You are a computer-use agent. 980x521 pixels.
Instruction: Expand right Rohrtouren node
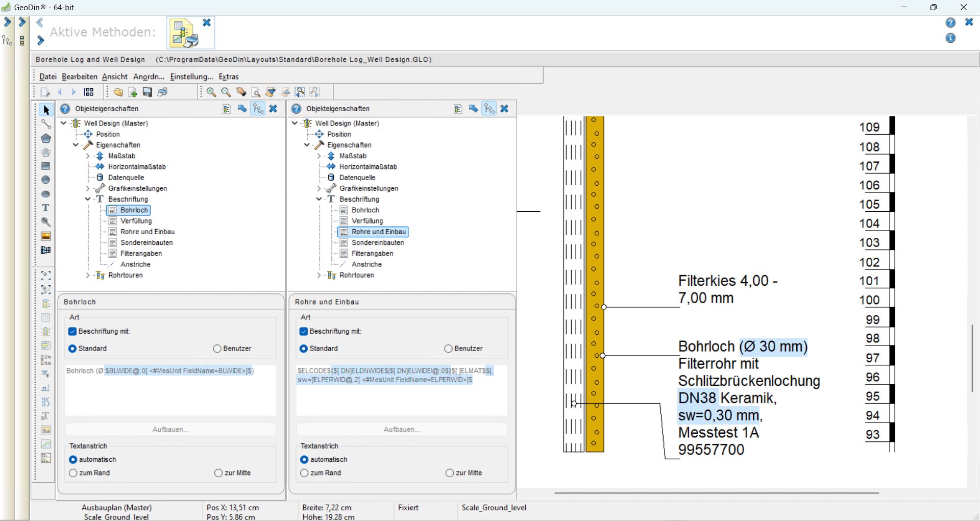coord(319,275)
